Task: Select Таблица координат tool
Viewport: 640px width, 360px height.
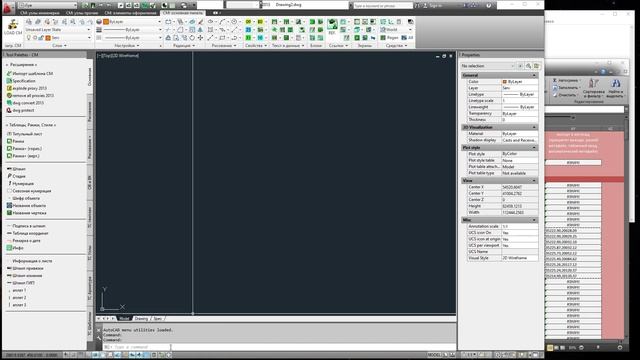Action: [27, 233]
